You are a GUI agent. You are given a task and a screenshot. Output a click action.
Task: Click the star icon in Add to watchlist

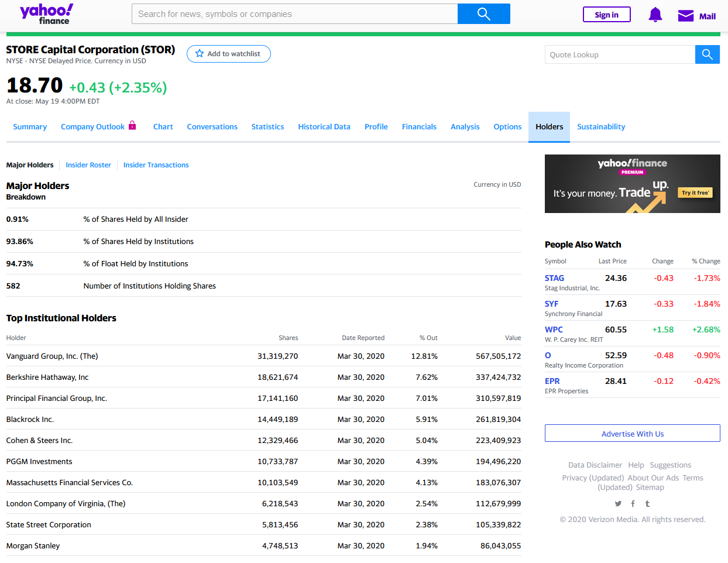(200, 53)
